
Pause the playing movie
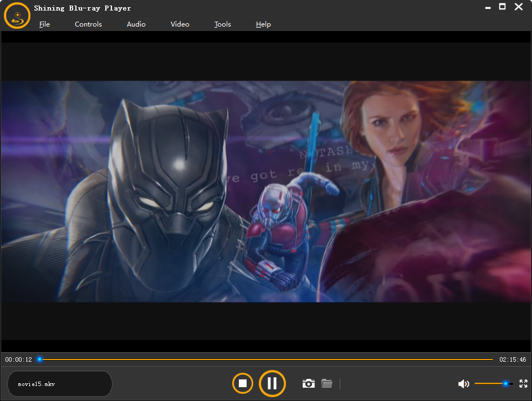[272, 383]
